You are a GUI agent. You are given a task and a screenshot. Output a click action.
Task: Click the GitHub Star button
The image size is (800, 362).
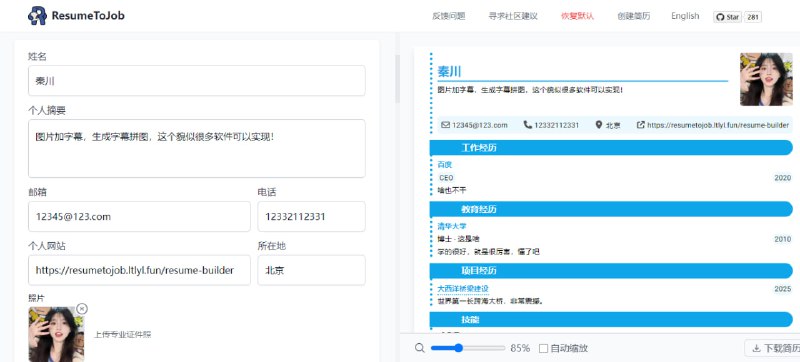[x=727, y=17]
